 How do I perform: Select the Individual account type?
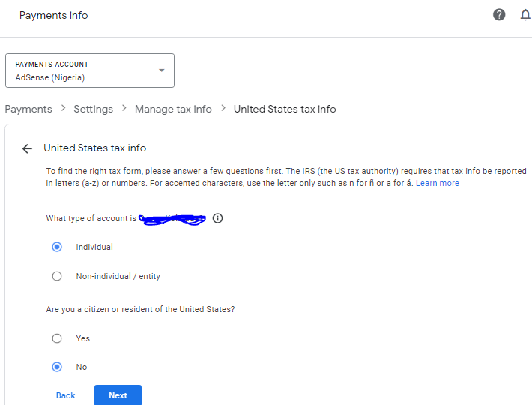point(57,247)
